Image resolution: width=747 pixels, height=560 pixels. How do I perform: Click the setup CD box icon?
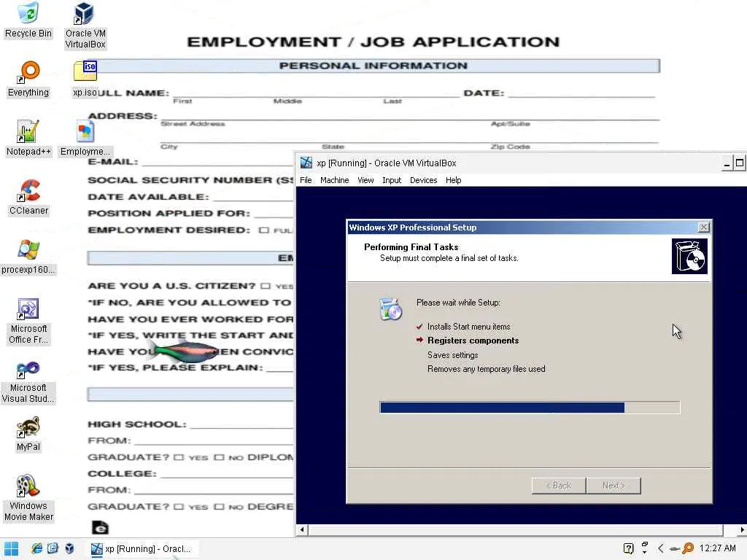tap(689, 256)
